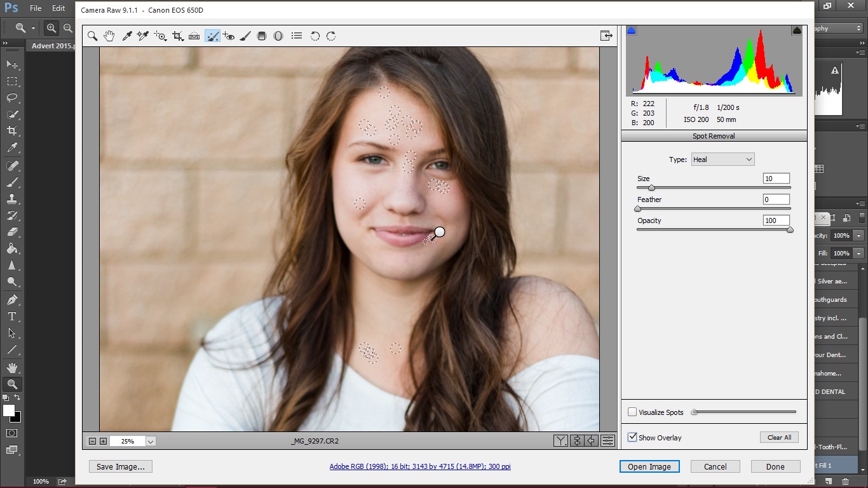The image size is (868, 488).
Task: Click Save Image button
Action: 121,466
